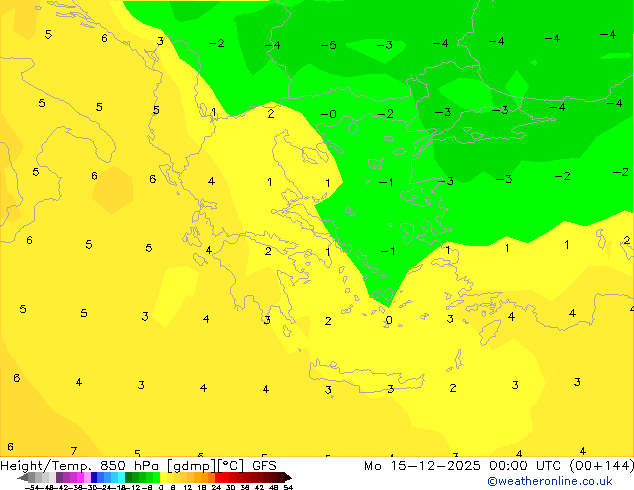Pick the dark purple swatch in the legend

tap(59, 477)
